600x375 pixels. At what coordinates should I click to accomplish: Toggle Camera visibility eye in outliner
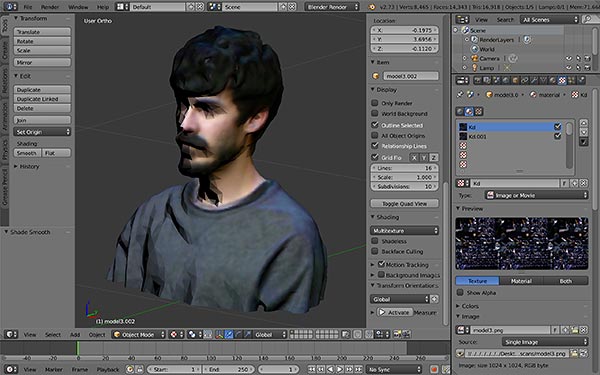coord(569,58)
